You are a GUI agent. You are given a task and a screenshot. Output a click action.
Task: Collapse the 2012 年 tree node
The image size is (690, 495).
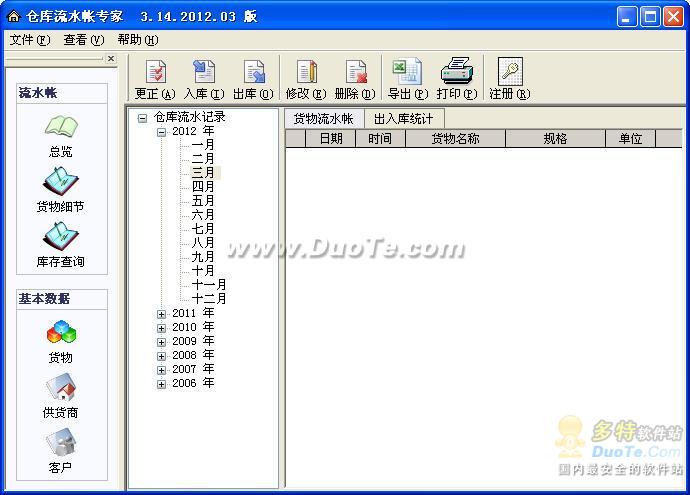161,132
